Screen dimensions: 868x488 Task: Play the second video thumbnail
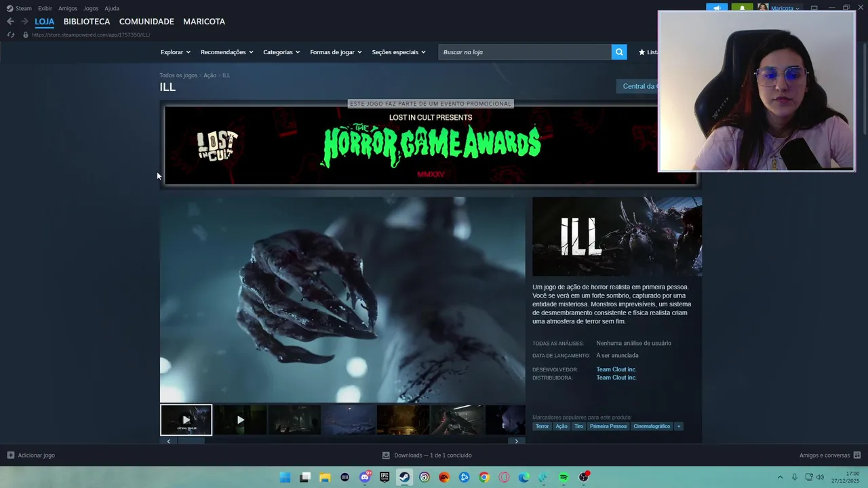click(x=240, y=420)
